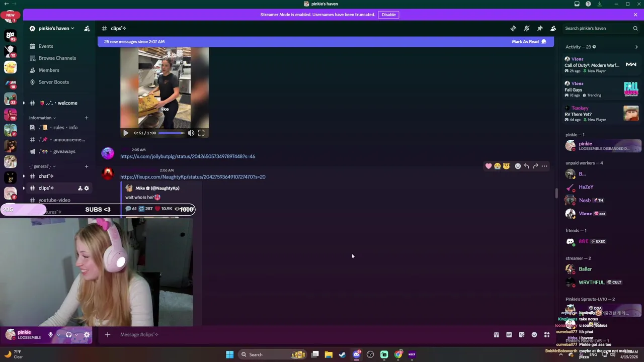Open microphone options dropdown arrow
This screenshot has width=644, height=362.
[x=58, y=335]
